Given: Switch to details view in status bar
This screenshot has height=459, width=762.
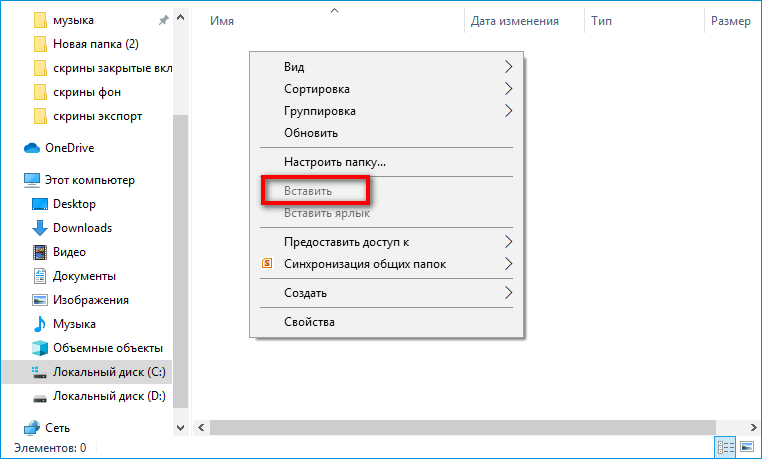Looking at the screenshot, I should click(726, 447).
